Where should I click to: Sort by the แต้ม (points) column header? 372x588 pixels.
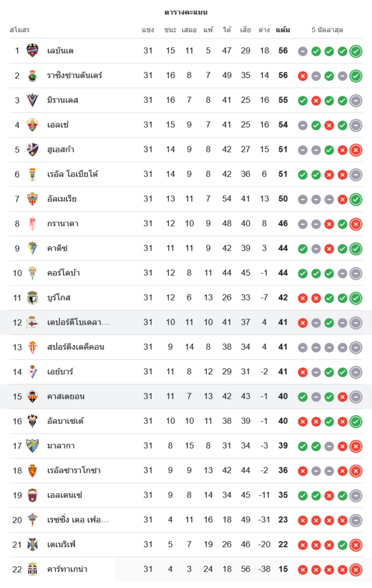point(283,29)
